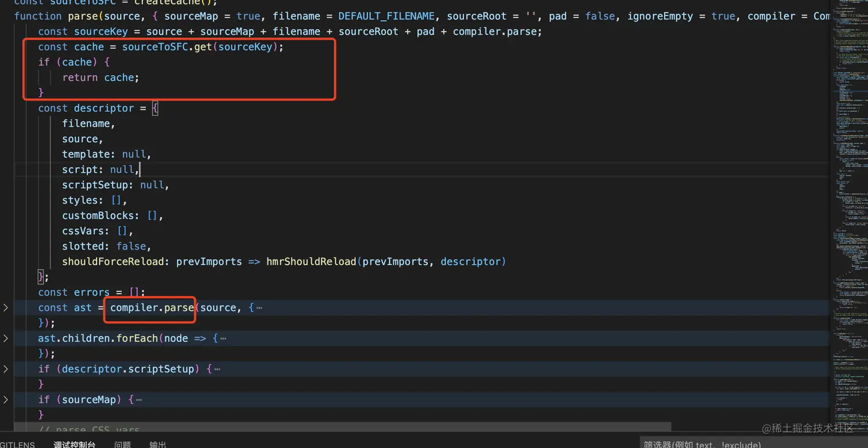Click the ellipsis after 'if (descriptor.scriptSetup) {'
The image size is (868, 448).
coord(217,369)
